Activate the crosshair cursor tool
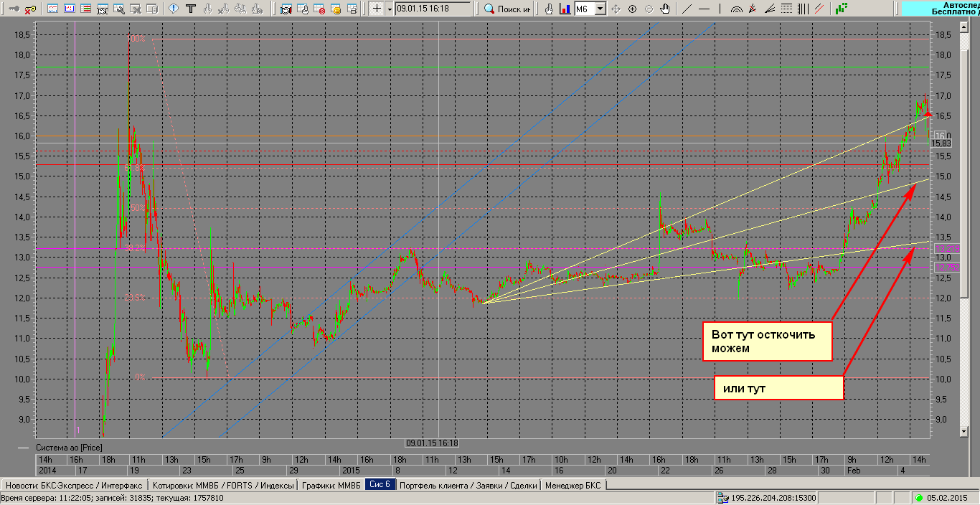 [x=377, y=9]
